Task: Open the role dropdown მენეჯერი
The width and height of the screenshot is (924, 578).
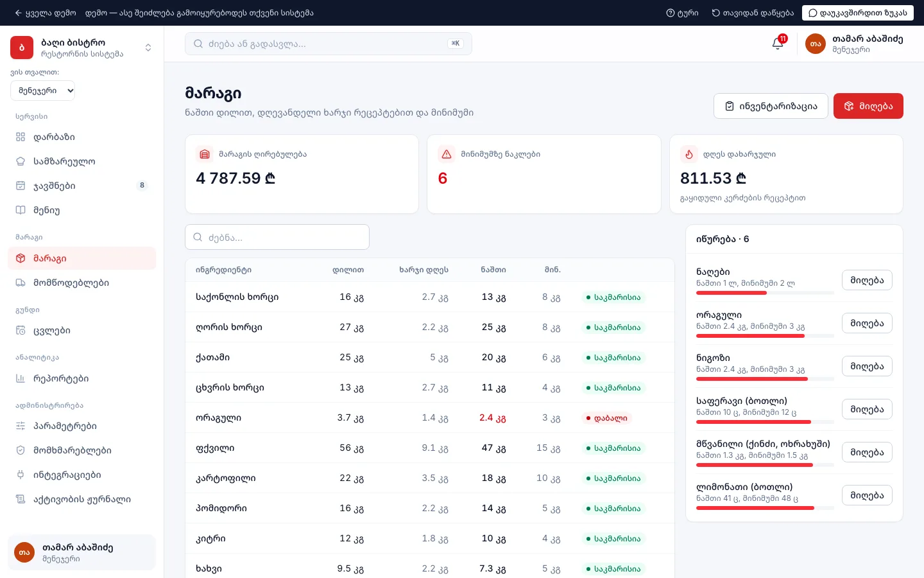Action: pyautogui.click(x=43, y=91)
